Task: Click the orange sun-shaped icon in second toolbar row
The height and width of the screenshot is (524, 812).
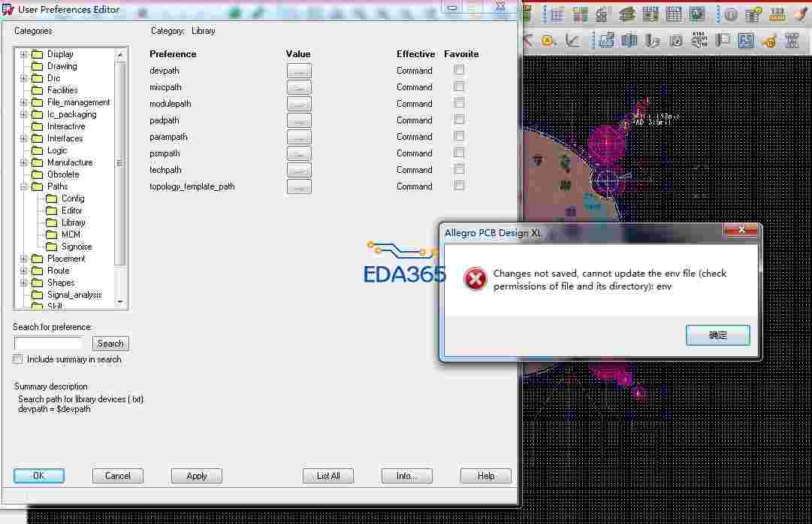Action: (769, 41)
